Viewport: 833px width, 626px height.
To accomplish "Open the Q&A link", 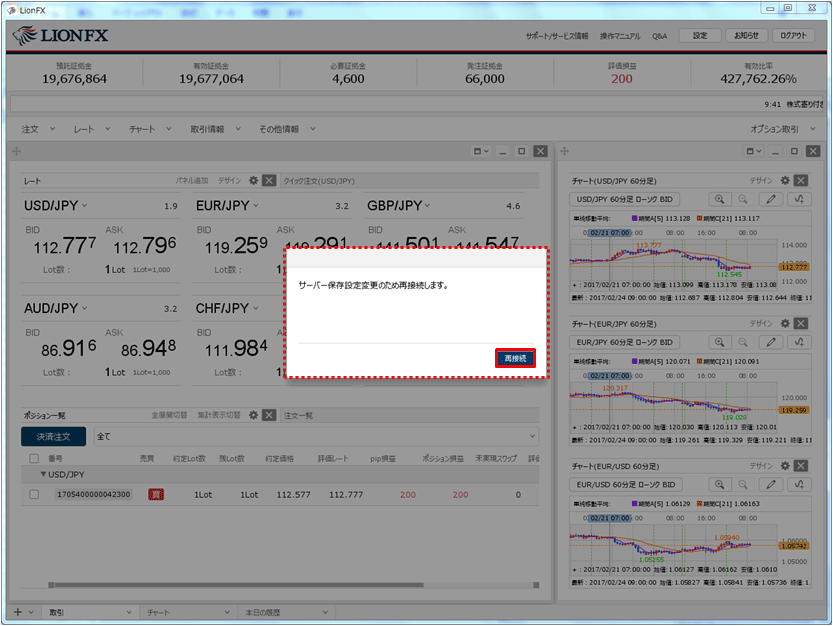I will coord(659,36).
